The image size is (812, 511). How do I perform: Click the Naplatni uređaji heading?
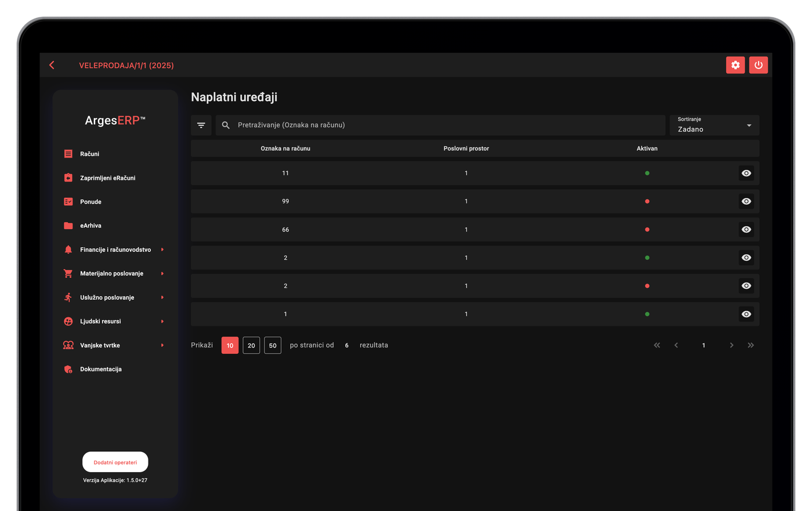234,97
